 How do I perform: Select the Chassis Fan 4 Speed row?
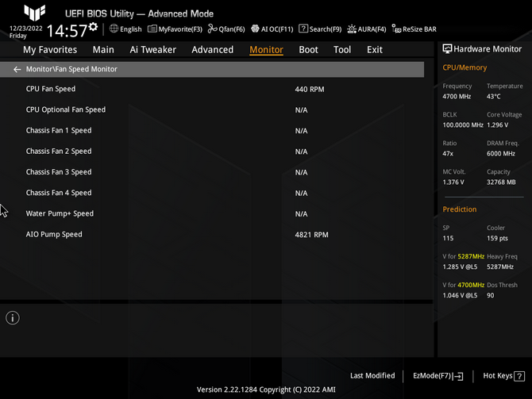click(212, 193)
